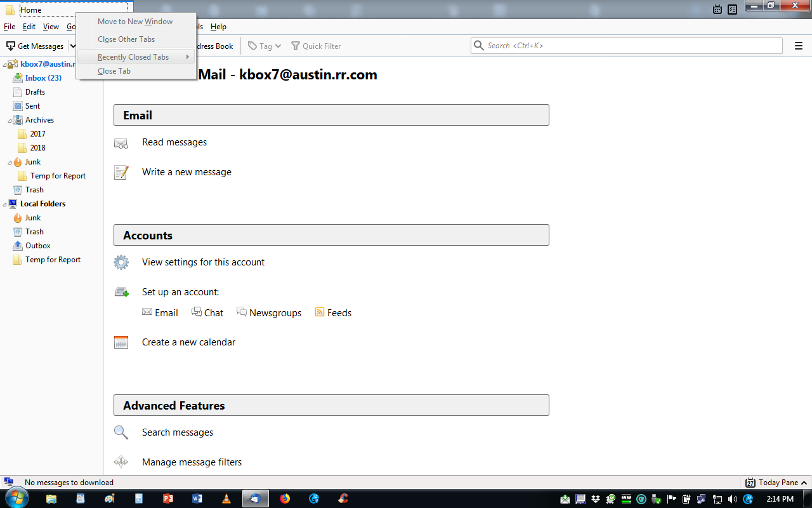
Task: Click Write a new message link
Action: point(187,172)
